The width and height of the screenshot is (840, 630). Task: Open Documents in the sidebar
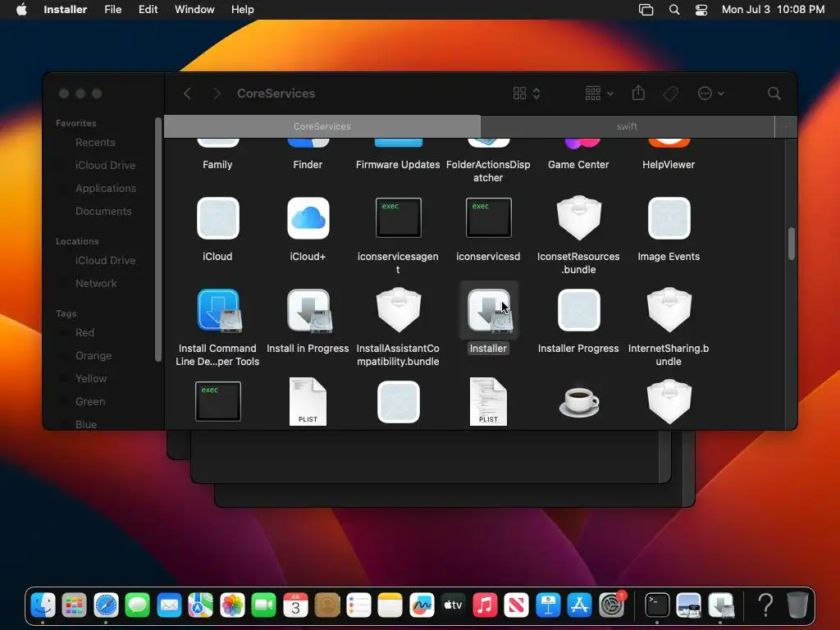click(x=103, y=212)
